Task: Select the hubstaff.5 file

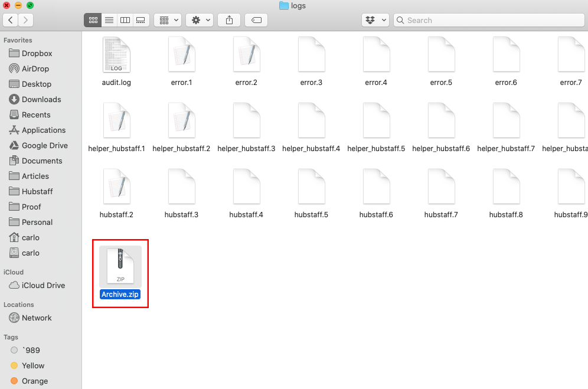Action: click(311, 194)
